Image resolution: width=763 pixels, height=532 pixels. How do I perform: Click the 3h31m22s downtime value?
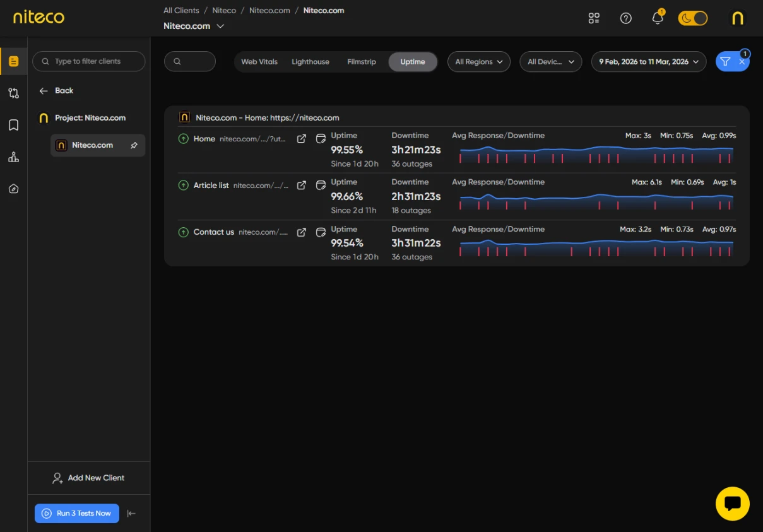click(416, 243)
